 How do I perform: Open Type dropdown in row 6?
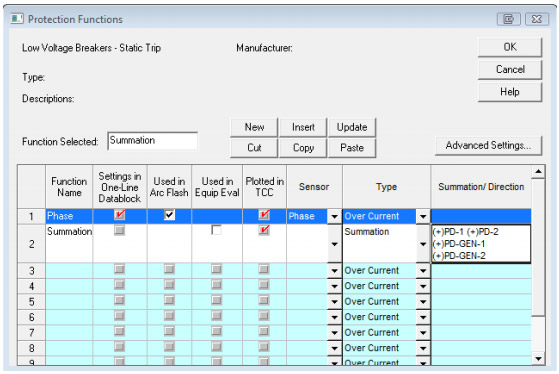pos(423,317)
